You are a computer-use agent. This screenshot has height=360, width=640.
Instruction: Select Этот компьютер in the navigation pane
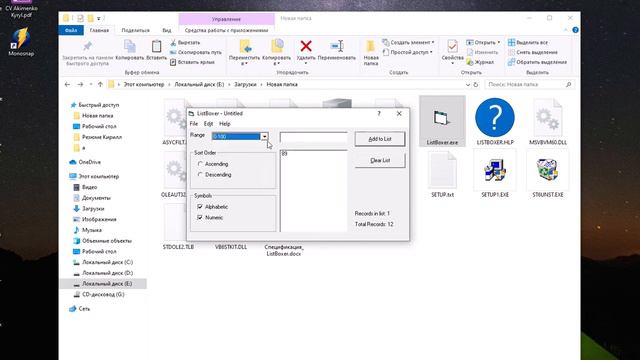98,176
